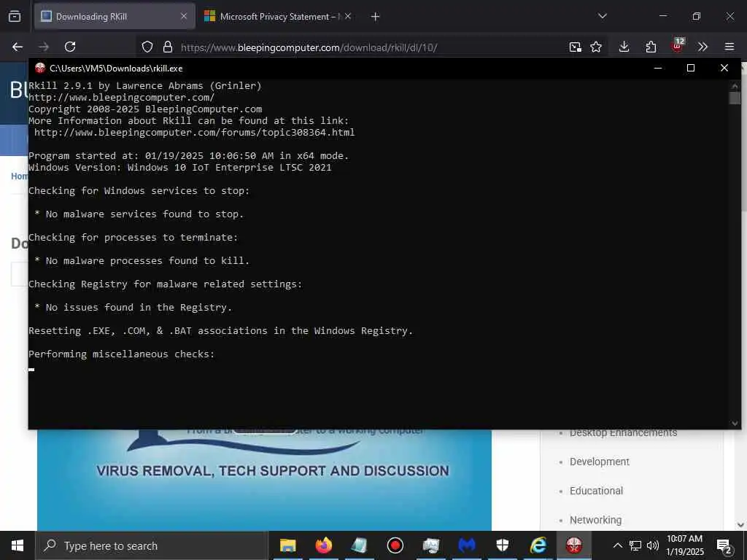Go back to the previous page in Firefox
The width and height of the screenshot is (747, 560).
point(18,47)
